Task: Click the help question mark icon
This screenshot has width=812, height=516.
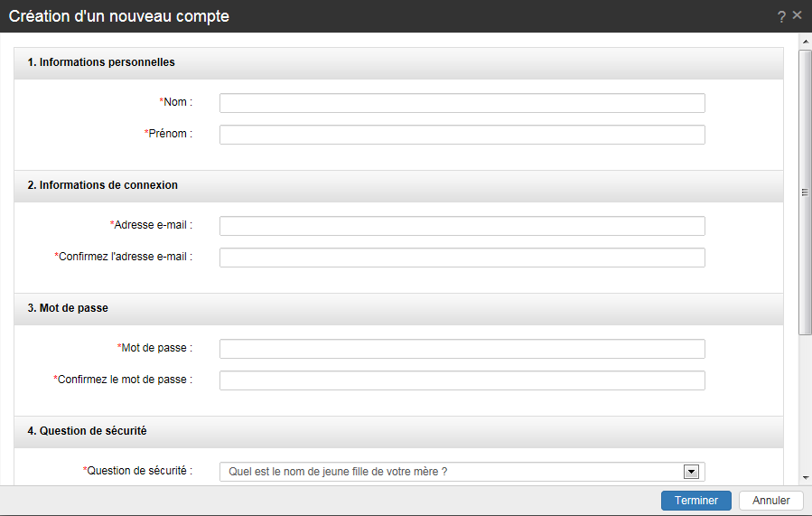Action: tap(781, 16)
